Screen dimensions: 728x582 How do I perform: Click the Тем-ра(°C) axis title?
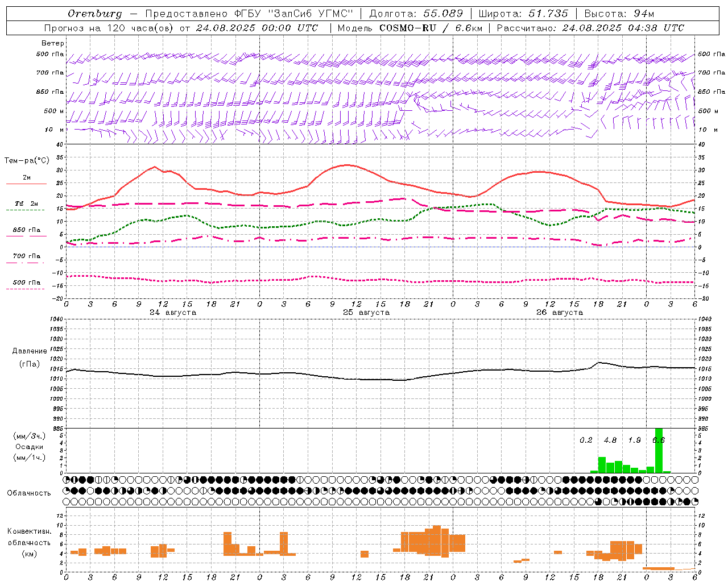coord(27,161)
